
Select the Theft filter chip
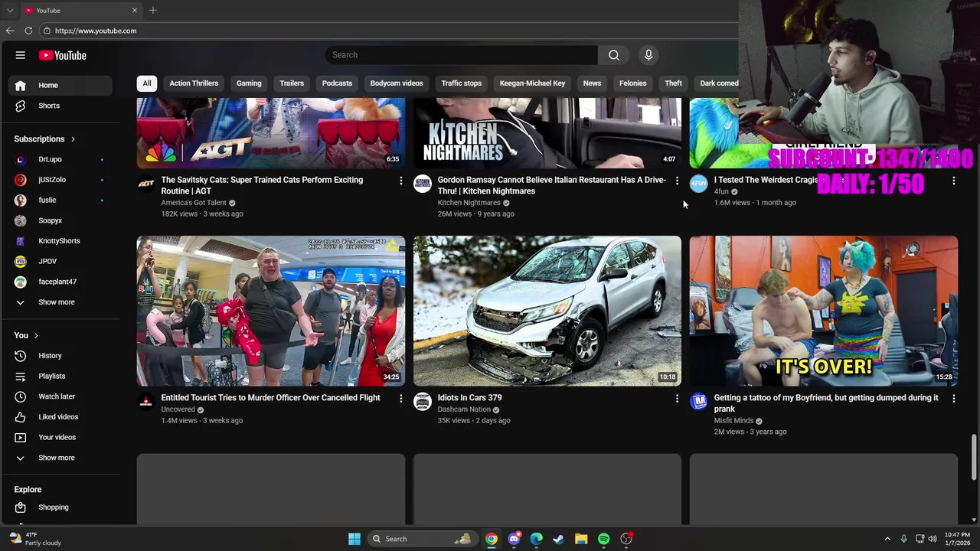(673, 83)
